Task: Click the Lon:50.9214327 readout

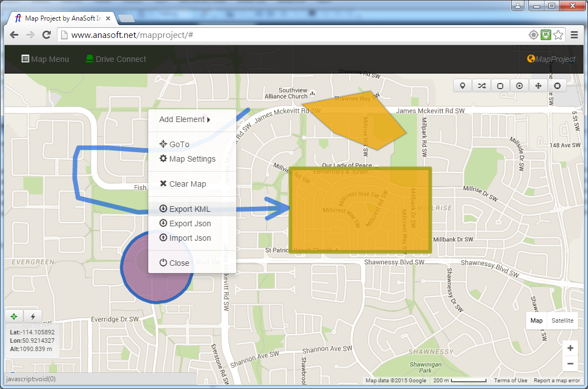Action: [32, 341]
